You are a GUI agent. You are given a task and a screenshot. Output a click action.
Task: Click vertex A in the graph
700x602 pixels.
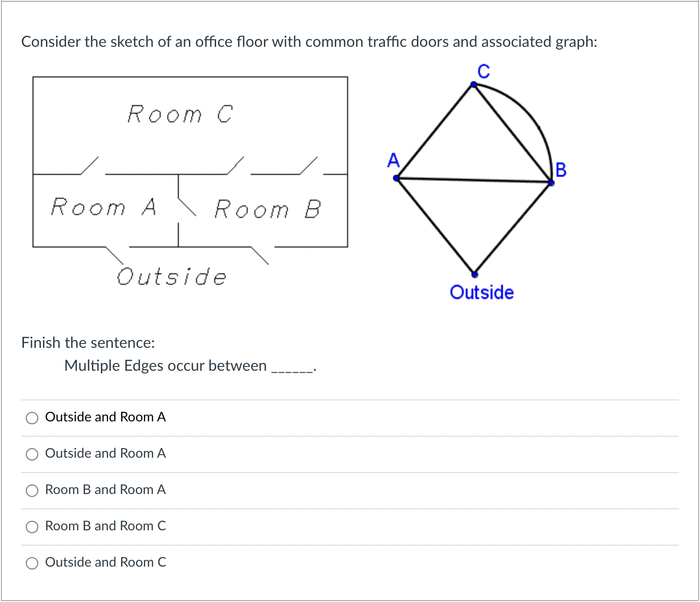[x=395, y=177]
